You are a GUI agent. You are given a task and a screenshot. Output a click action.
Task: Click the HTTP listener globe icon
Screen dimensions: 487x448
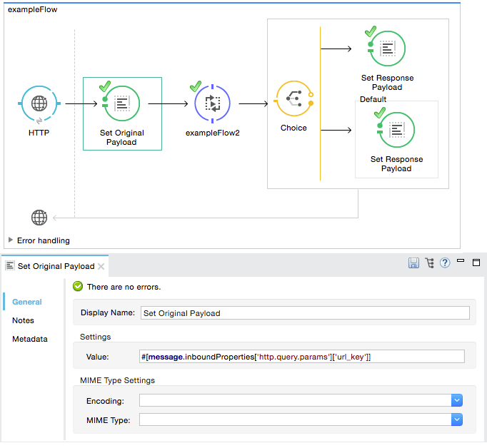[39, 104]
